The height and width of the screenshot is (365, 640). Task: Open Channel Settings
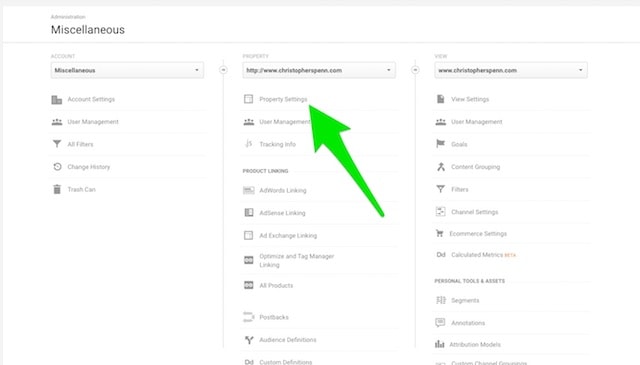click(474, 212)
